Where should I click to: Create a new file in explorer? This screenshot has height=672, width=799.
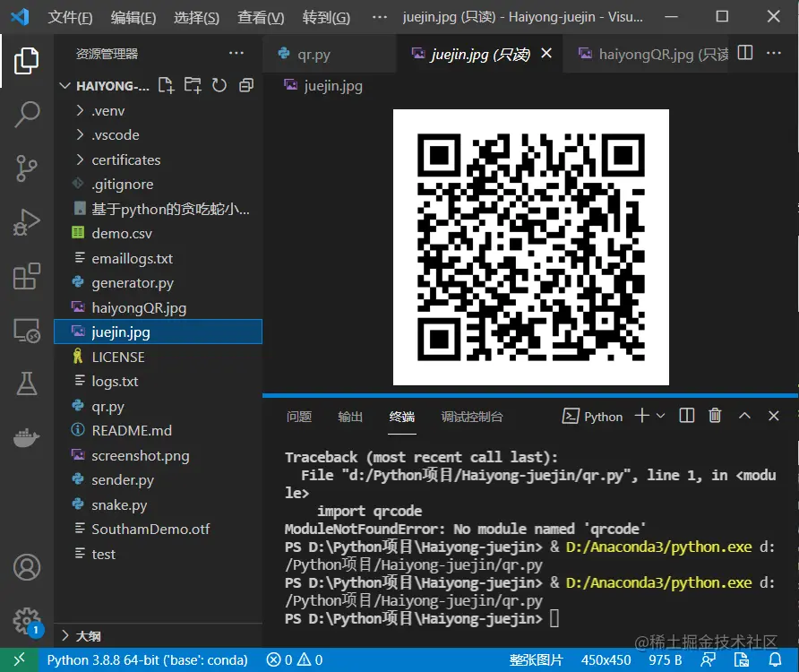166,85
